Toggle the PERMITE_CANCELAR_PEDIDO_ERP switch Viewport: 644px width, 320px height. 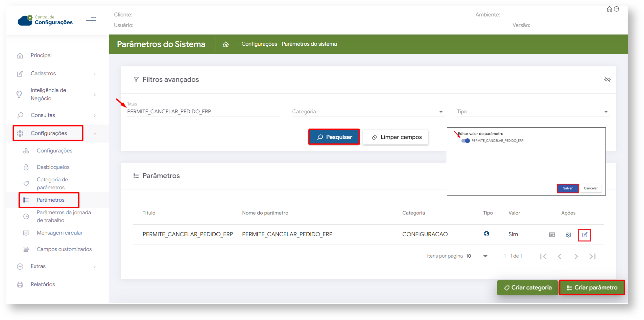coord(465,141)
